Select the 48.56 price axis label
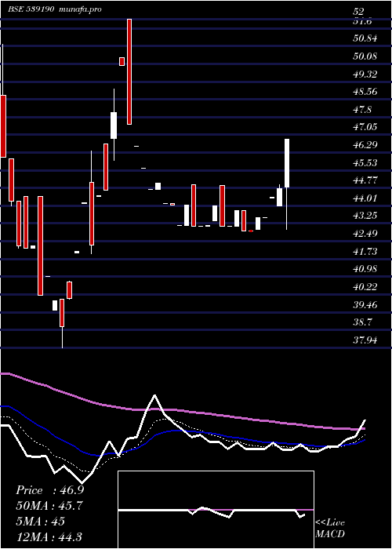Viewport: 392px width, 549px height. 365,92
